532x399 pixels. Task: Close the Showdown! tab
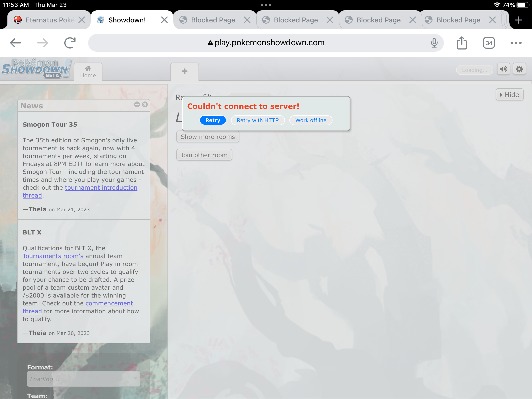pos(164,20)
